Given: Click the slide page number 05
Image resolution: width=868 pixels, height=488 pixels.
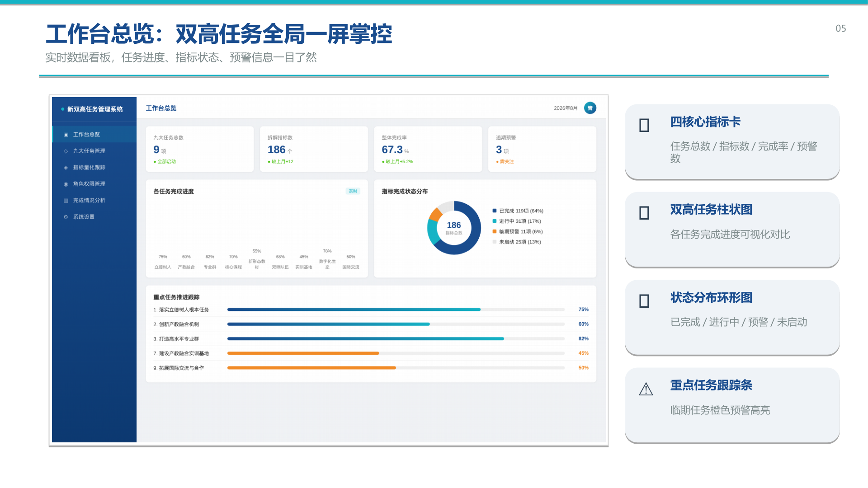Looking at the screenshot, I should tap(841, 28).
